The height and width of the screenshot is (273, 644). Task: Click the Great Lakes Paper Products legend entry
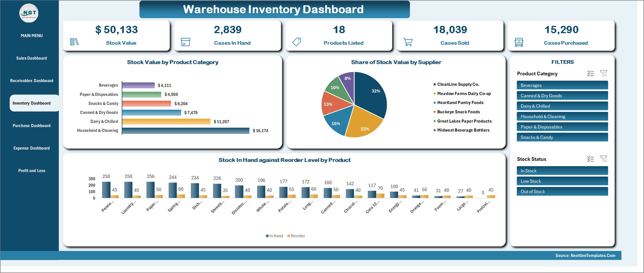pyautogui.click(x=463, y=121)
